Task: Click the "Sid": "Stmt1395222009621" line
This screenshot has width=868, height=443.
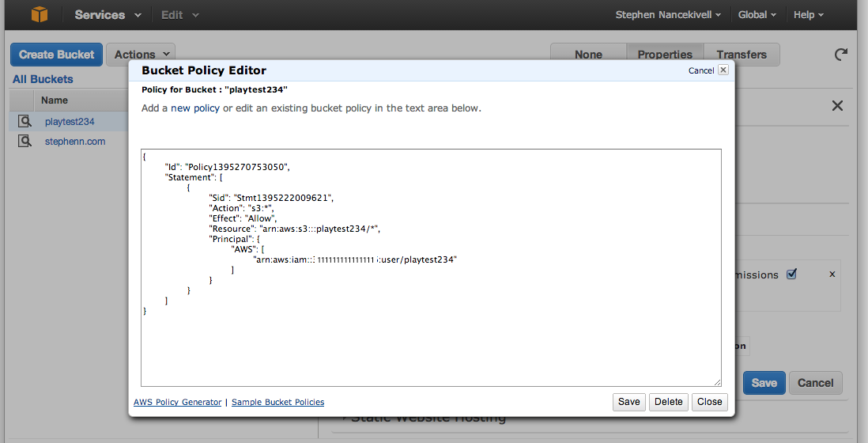Action: 270,198
